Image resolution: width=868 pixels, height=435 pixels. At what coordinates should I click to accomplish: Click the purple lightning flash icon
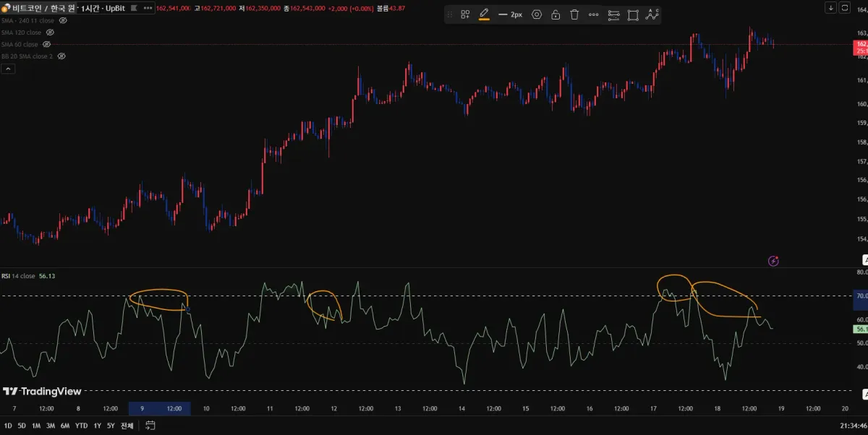click(x=773, y=261)
